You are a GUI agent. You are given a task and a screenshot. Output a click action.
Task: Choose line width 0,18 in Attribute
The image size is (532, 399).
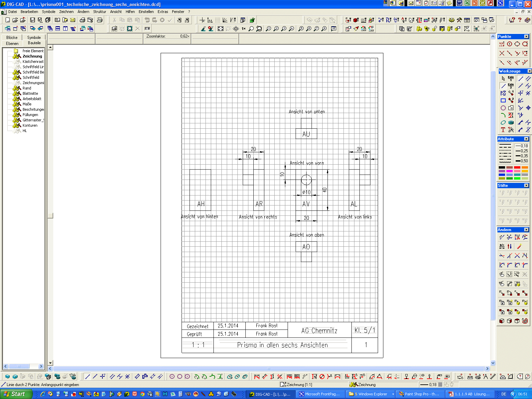[x=522, y=146]
